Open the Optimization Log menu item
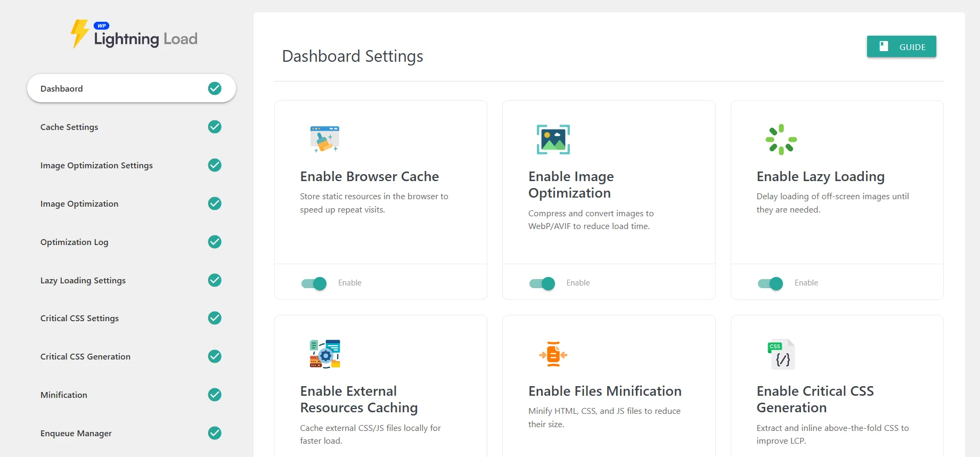 point(74,242)
